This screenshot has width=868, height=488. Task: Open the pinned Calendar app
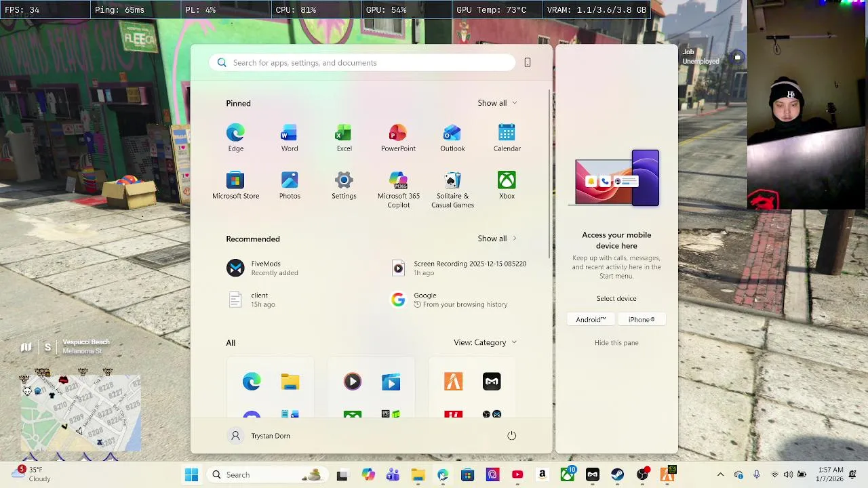pyautogui.click(x=507, y=138)
